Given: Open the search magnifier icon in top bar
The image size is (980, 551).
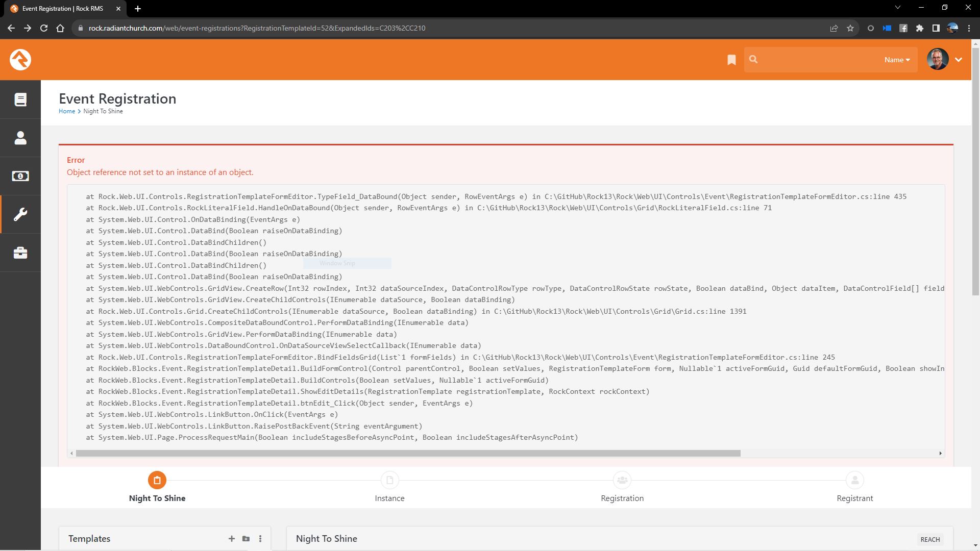Looking at the screenshot, I should tap(754, 60).
